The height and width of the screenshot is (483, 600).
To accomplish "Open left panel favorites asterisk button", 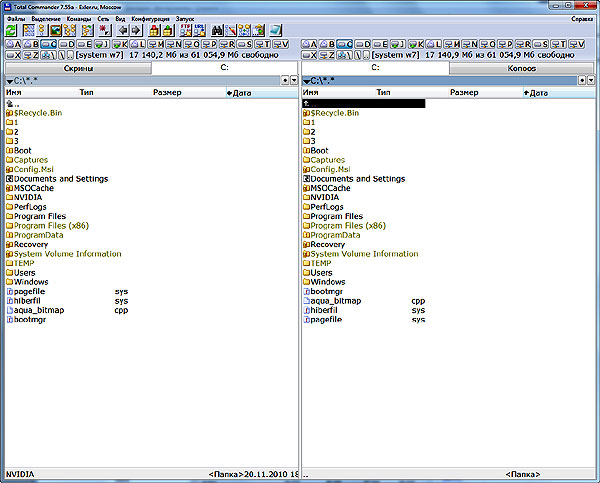I will click(283, 80).
